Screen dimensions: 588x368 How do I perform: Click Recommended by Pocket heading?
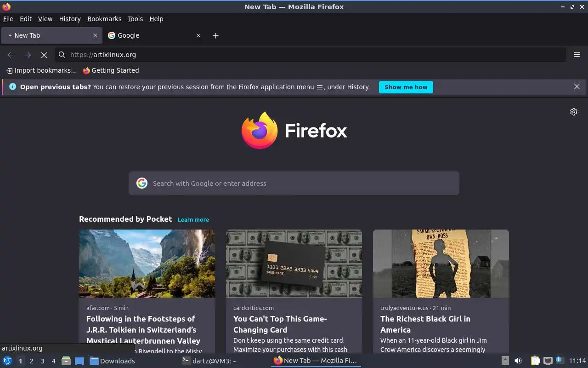click(125, 219)
